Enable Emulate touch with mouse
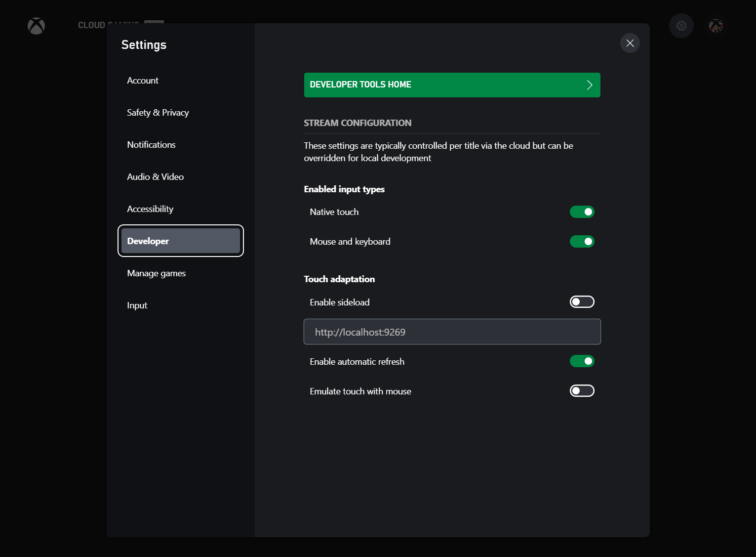This screenshot has height=557, width=756. (x=582, y=390)
